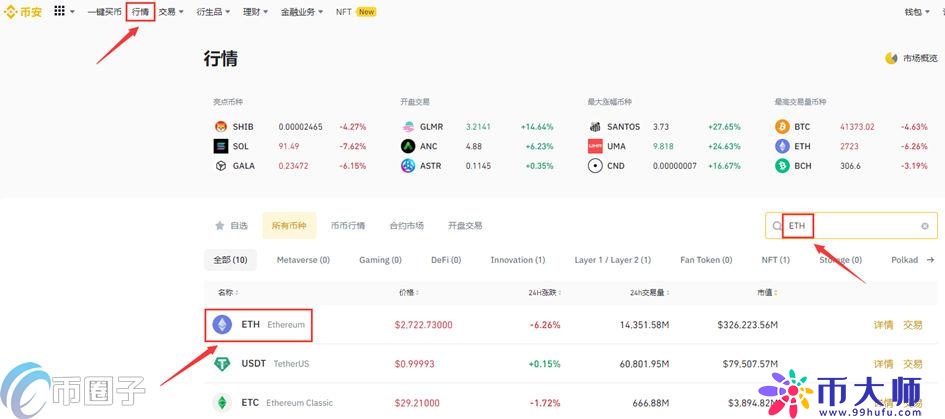The height and width of the screenshot is (419, 945).
Task: Sort table by 价格 column
Action: coord(408,292)
